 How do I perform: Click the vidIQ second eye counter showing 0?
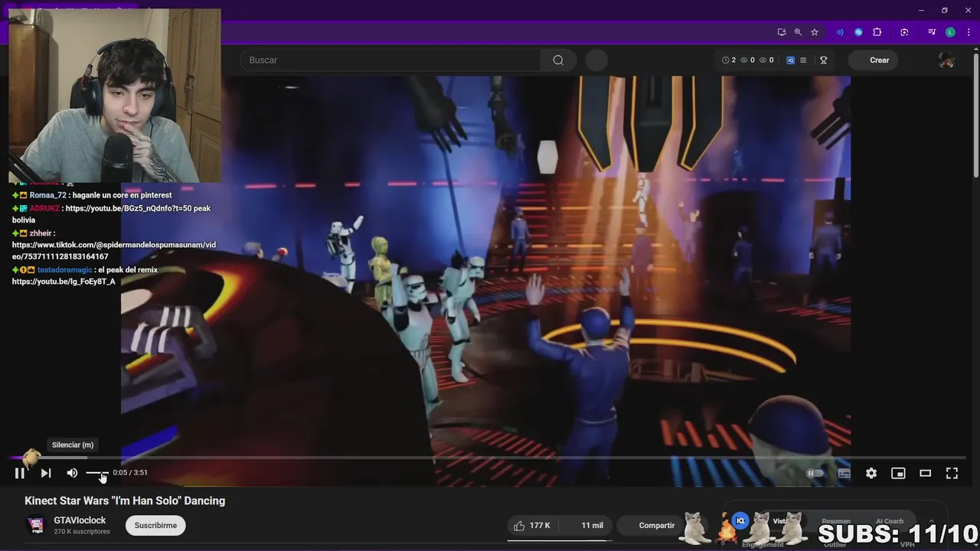click(x=766, y=60)
